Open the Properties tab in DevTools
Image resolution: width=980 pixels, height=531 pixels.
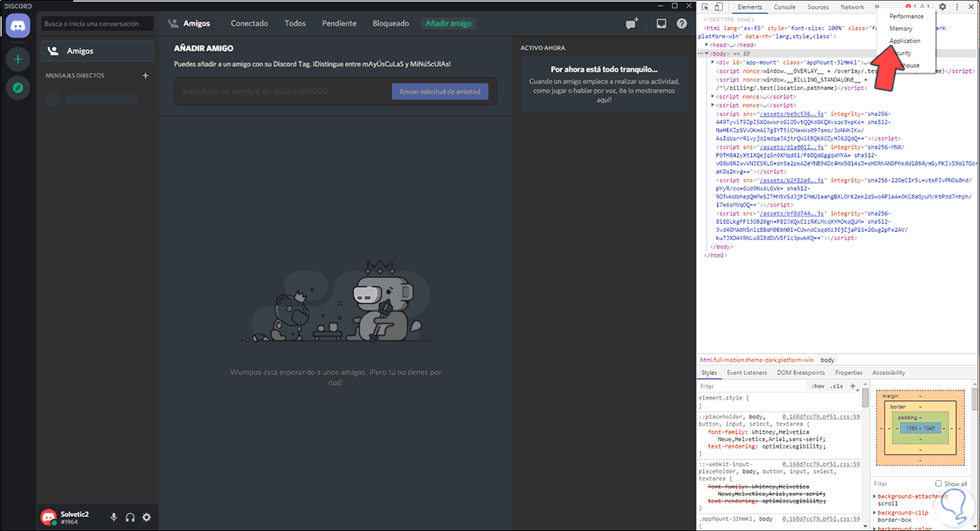click(x=849, y=373)
